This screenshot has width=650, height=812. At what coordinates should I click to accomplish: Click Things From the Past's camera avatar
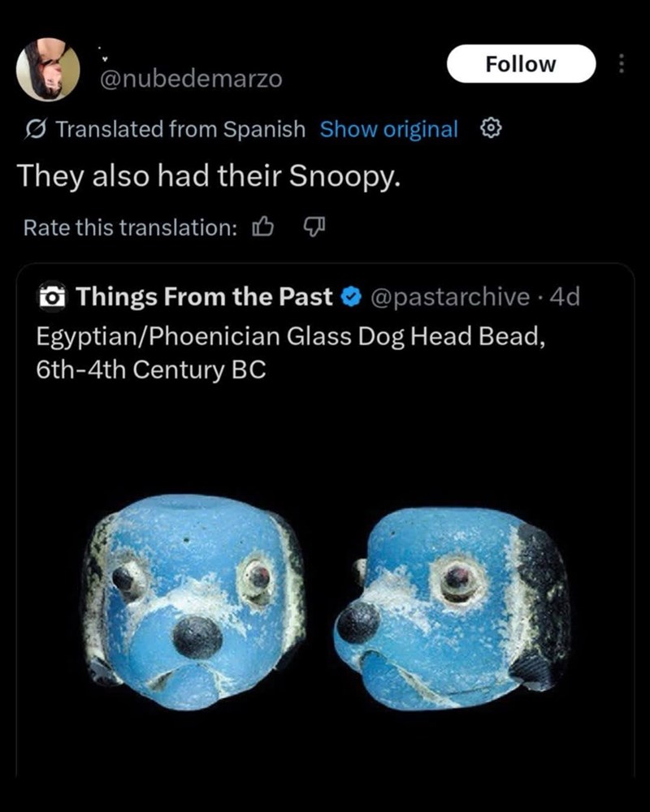point(51,296)
